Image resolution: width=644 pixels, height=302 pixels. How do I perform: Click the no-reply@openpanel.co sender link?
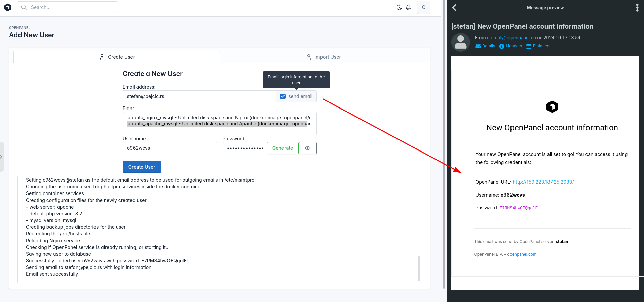coord(512,38)
